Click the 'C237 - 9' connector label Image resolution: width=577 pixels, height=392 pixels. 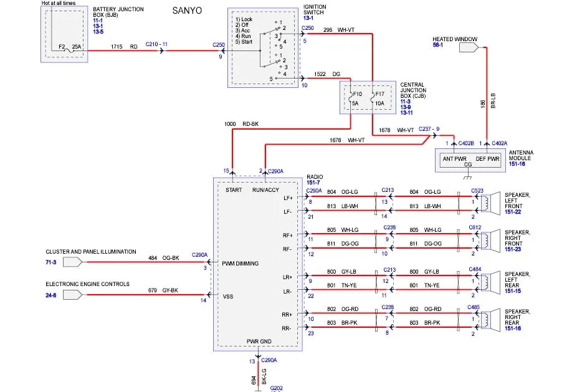(x=429, y=129)
